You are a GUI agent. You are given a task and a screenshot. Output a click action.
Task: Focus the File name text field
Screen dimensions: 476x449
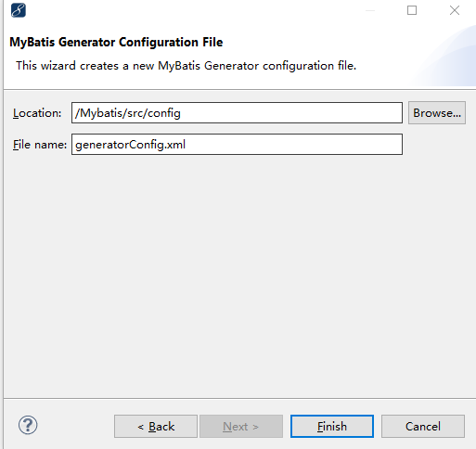click(237, 145)
